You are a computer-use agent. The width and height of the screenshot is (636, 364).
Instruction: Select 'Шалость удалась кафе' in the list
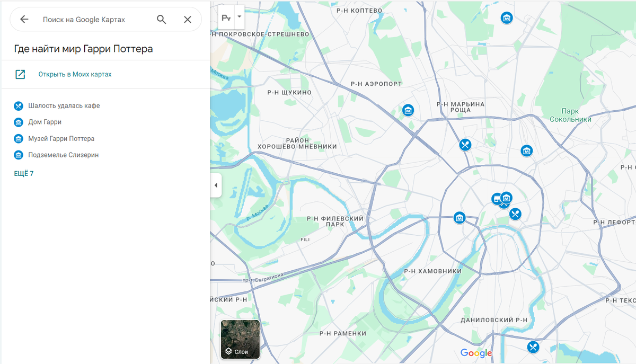[64, 105]
